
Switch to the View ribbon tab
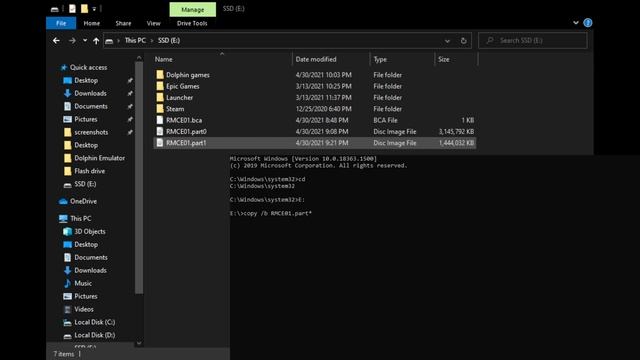click(153, 23)
